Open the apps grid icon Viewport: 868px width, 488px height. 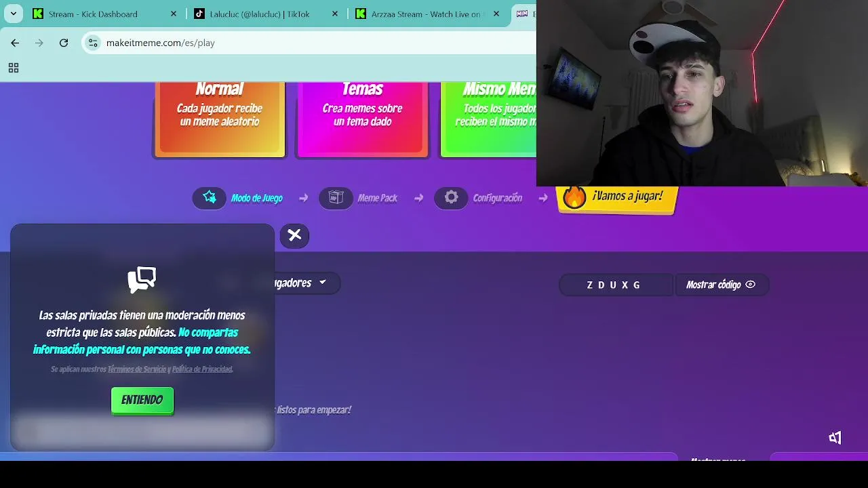click(13, 68)
